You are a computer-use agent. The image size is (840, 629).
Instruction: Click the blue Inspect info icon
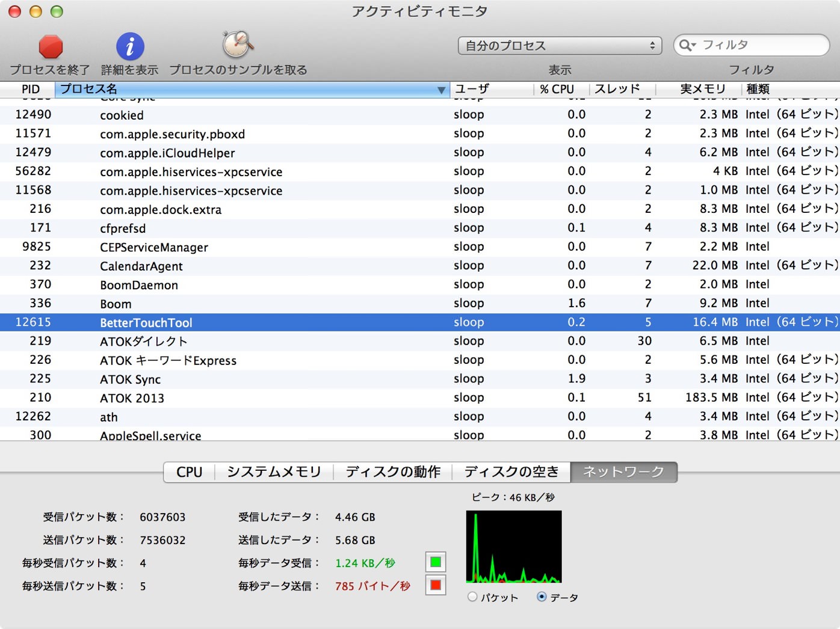[130, 46]
